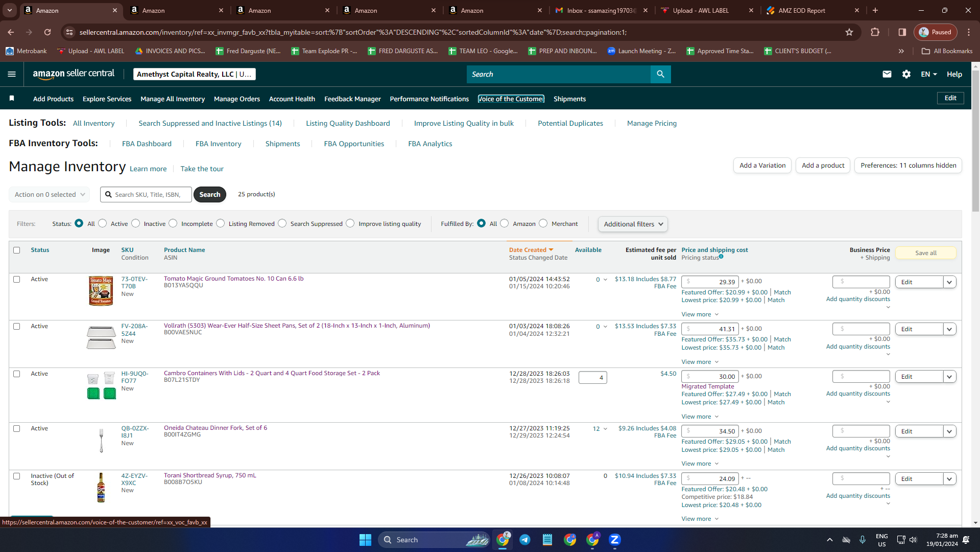Open Notepad app in taskbar
The height and width of the screenshot is (552, 980).
(547, 540)
